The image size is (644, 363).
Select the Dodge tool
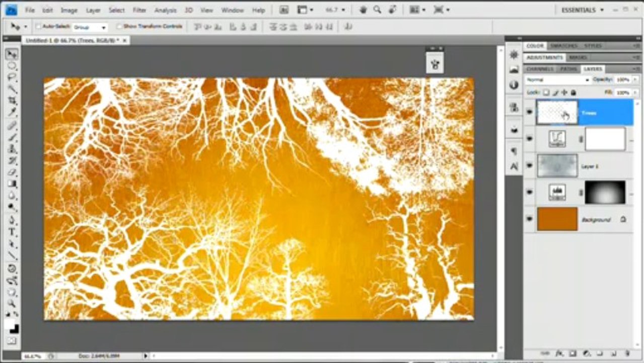(12, 207)
